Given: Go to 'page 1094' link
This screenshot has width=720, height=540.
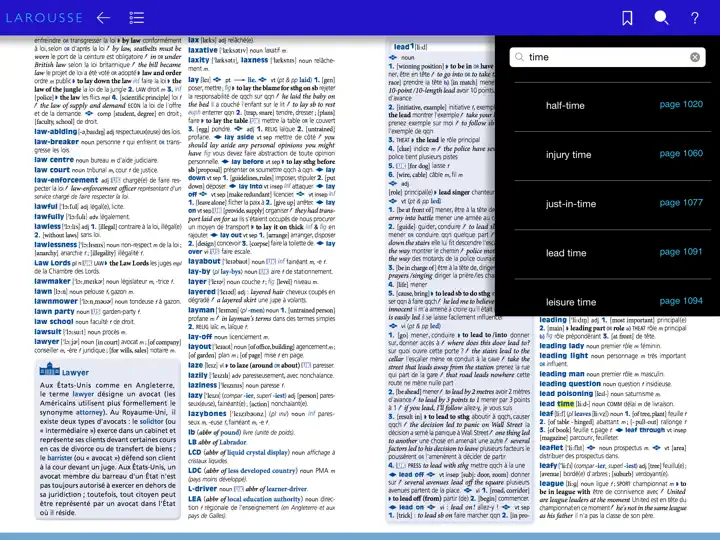Looking at the screenshot, I should [681, 301].
